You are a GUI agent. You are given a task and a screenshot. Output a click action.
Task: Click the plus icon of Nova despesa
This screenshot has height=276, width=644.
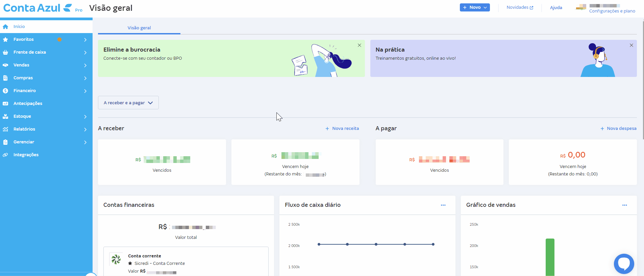(602, 129)
